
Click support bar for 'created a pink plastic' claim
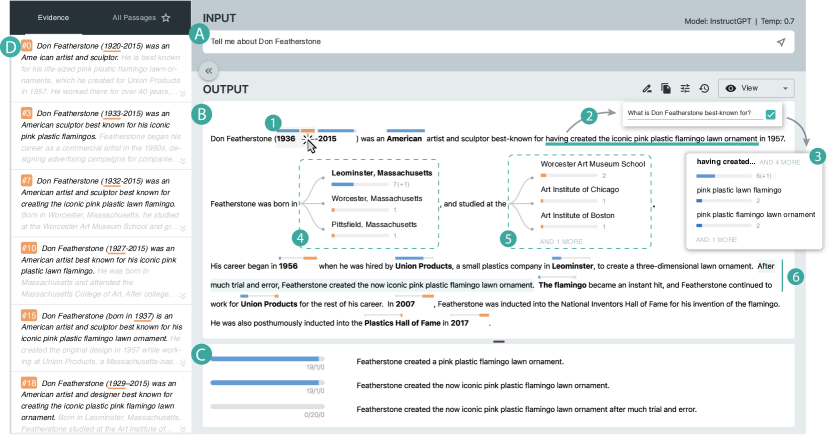tap(267, 359)
